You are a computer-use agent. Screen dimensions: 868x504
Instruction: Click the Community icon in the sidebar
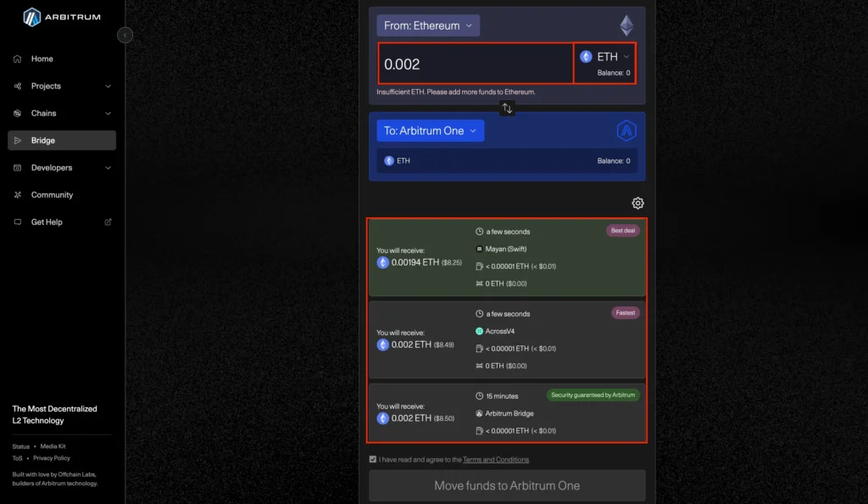18,194
